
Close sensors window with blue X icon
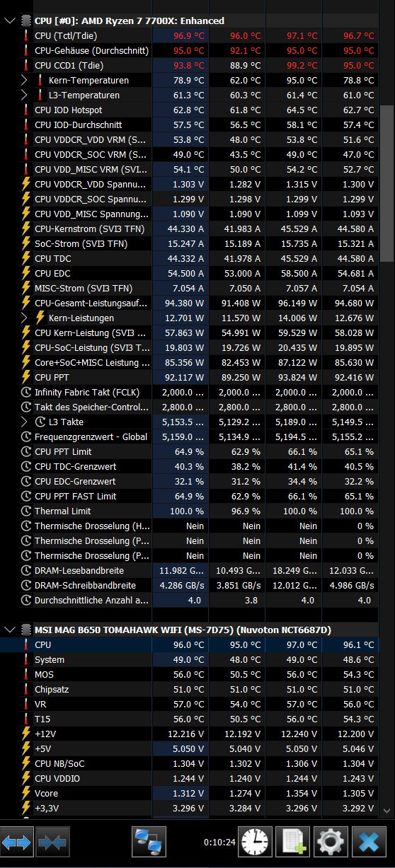[x=368, y=842]
